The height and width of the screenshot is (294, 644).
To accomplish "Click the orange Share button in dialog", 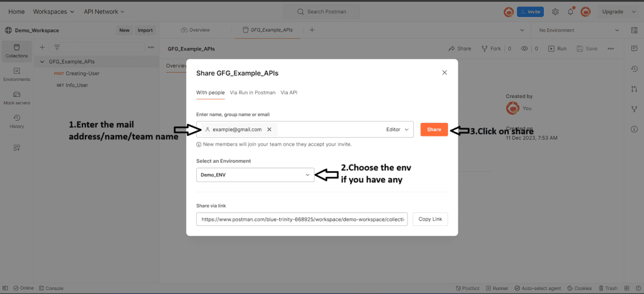I will click(434, 129).
